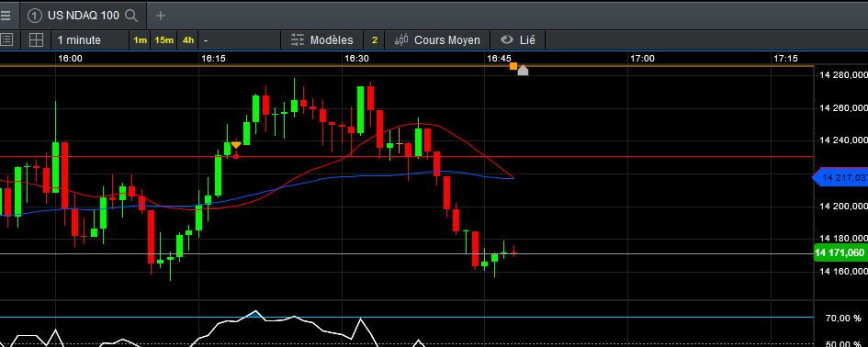
Task: Click the circled number 1 icon
Action: (x=34, y=16)
